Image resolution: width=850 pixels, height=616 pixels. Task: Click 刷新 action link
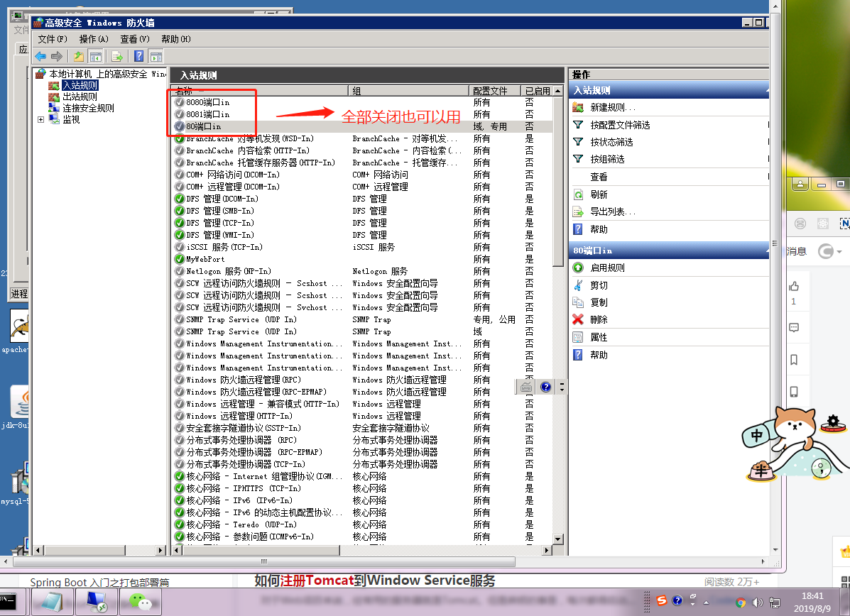pyautogui.click(x=599, y=194)
